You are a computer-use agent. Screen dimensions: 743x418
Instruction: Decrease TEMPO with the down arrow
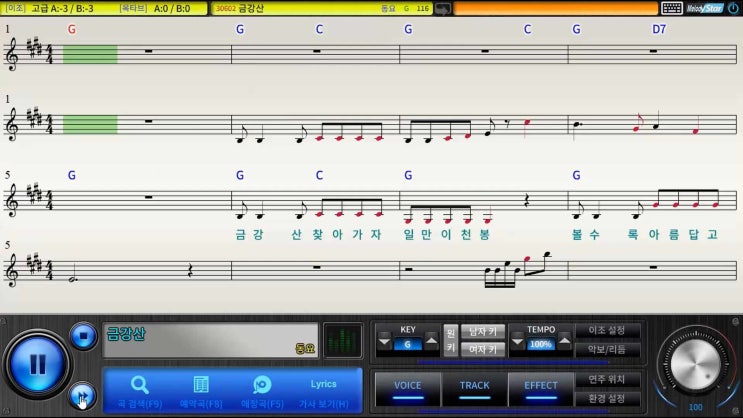(x=517, y=341)
